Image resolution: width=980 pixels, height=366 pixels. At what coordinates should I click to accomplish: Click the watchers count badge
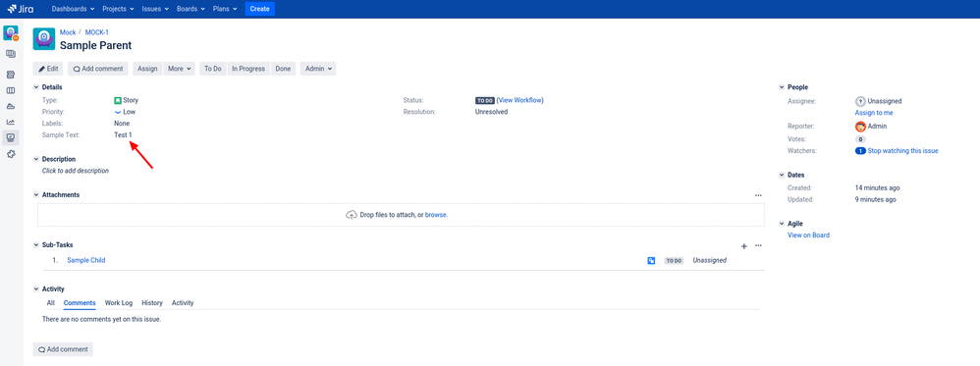[860, 151]
